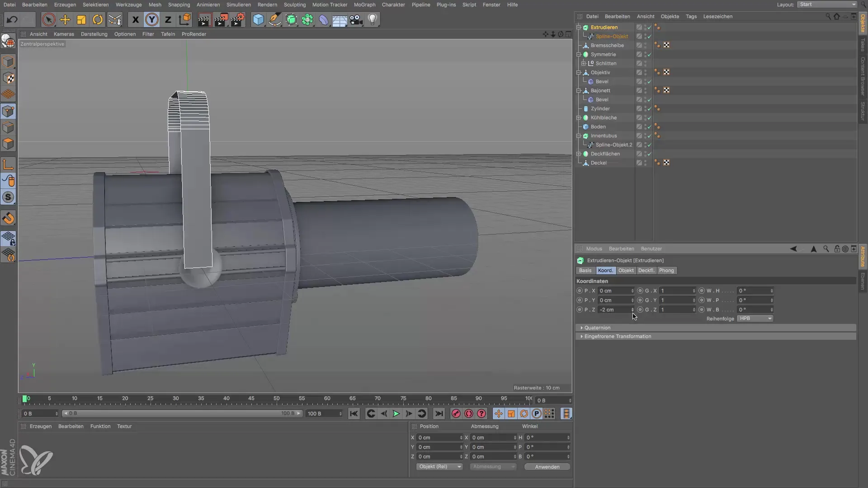Add a camera object
The width and height of the screenshot is (868, 488).
(356, 19)
